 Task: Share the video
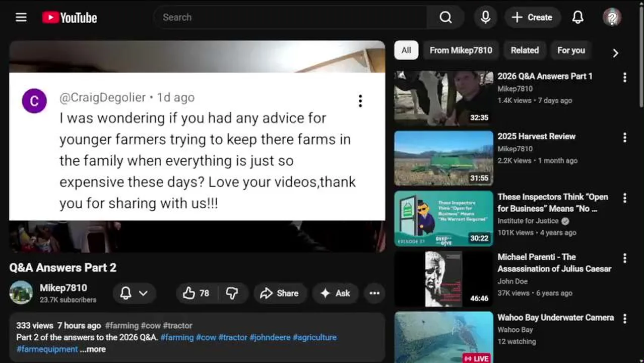click(x=279, y=293)
